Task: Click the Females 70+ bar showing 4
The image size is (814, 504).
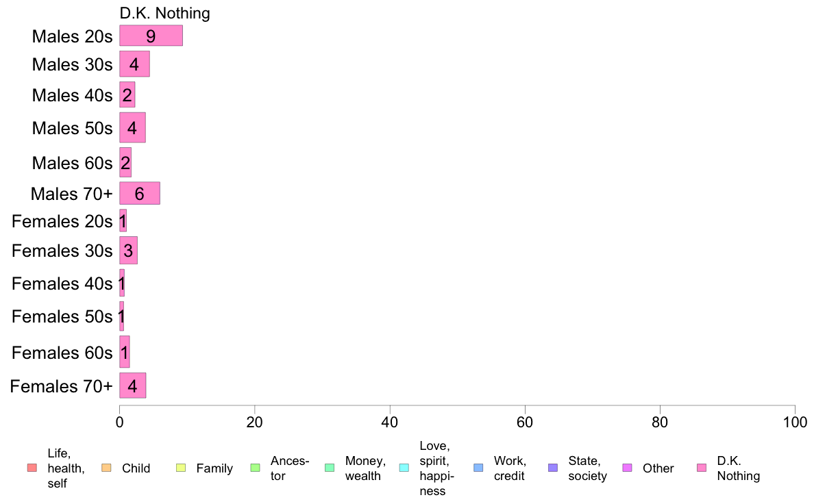Action: coord(133,386)
